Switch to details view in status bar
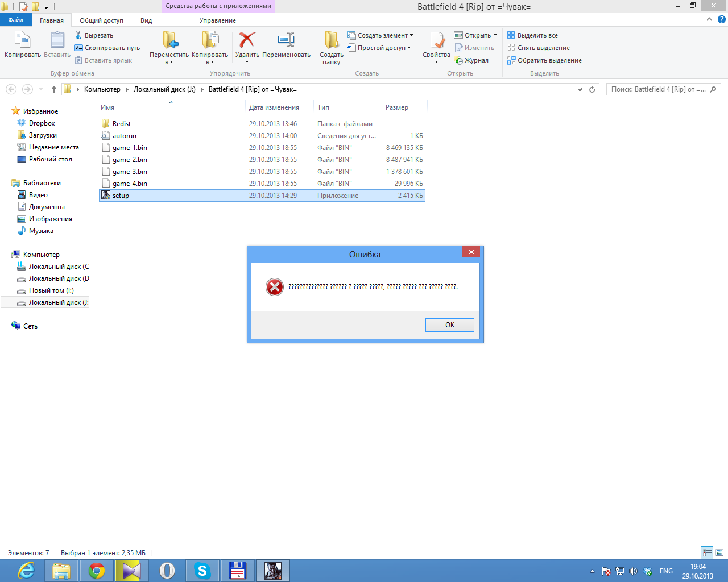Image resolution: width=728 pixels, height=582 pixels. pos(707,552)
